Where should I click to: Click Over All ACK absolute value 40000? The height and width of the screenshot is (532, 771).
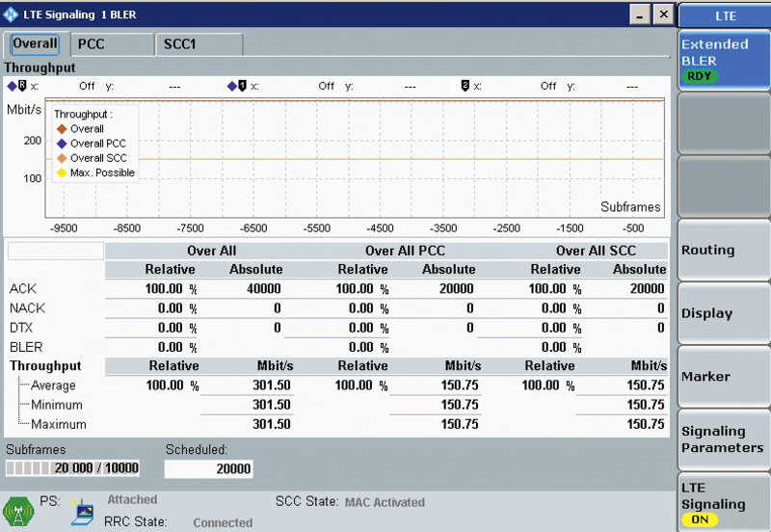pyautogui.click(x=263, y=288)
